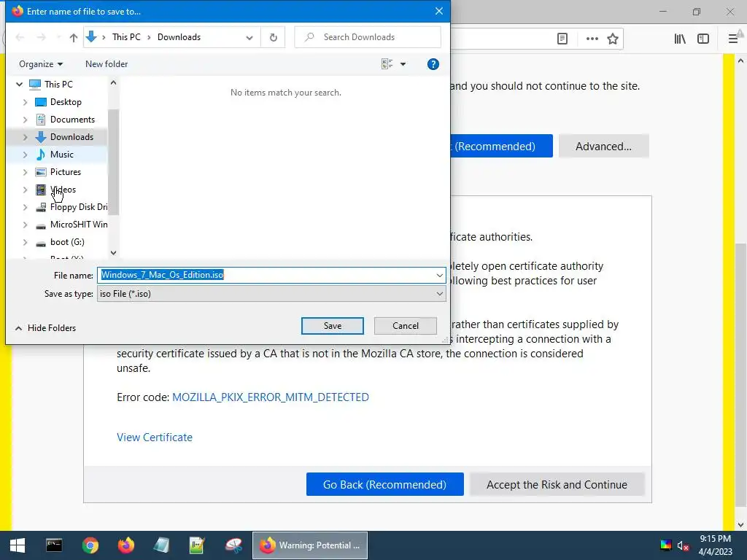Click Advanced... button on warning page
The height and width of the screenshot is (560, 747).
click(603, 146)
